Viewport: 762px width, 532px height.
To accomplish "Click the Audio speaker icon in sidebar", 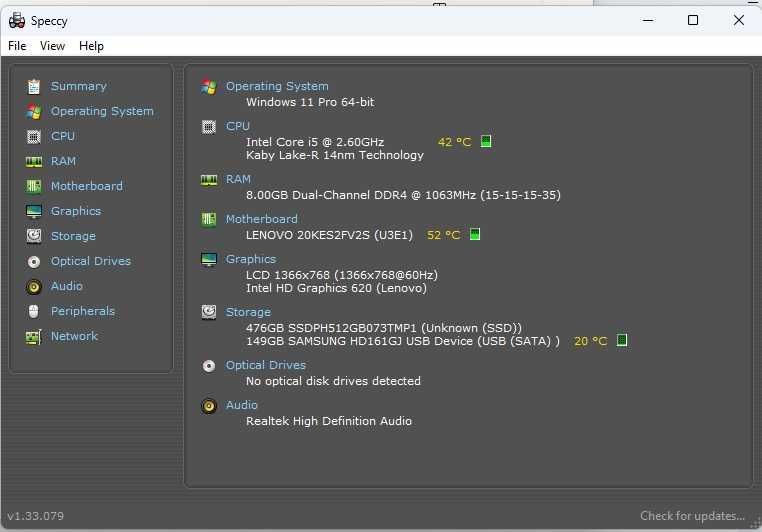I will click(34, 287).
